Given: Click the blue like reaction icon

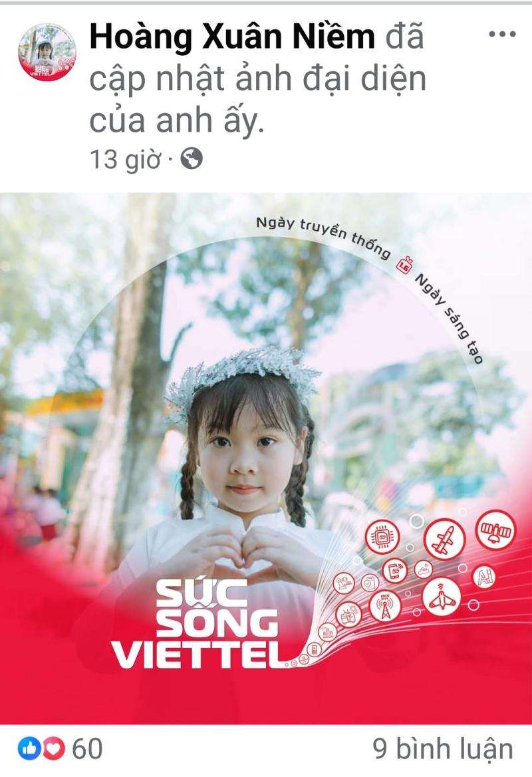Looking at the screenshot, I should coord(29,748).
